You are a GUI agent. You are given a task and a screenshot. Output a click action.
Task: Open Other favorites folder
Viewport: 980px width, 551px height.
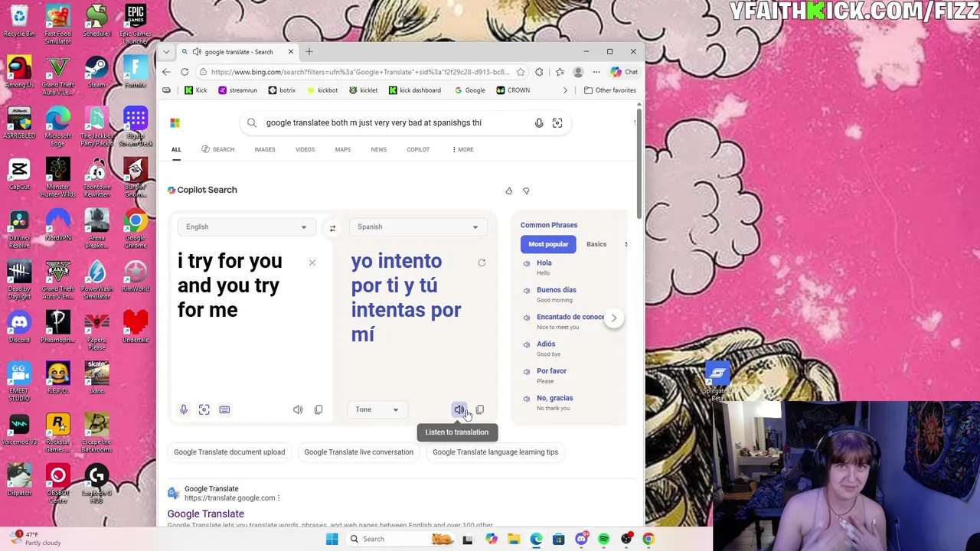point(609,90)
